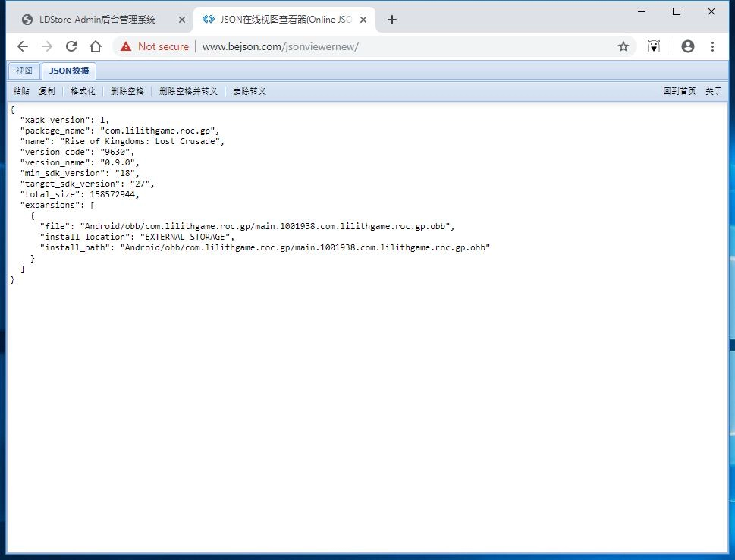
Task: Switch to the 视图 tab
Action: pyautogui.click(x=24, y=71)
